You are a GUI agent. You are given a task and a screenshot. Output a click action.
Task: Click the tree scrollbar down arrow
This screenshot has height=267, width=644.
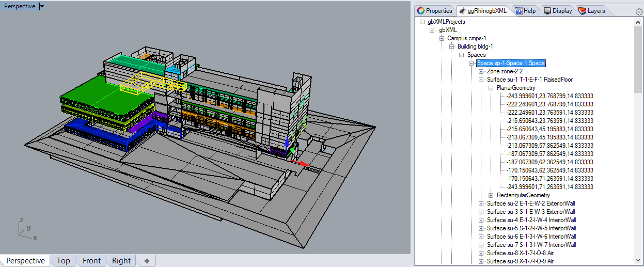pos(638,261)
